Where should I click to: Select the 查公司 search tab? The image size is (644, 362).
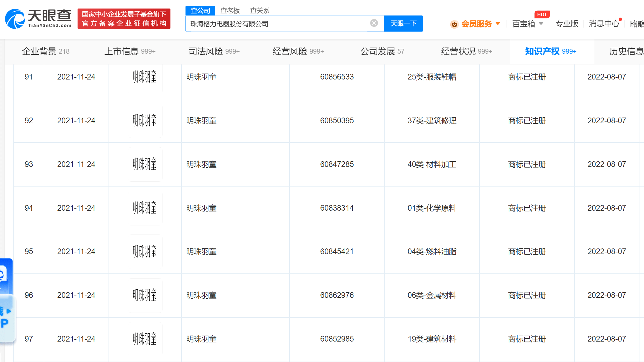coord(200,11)
